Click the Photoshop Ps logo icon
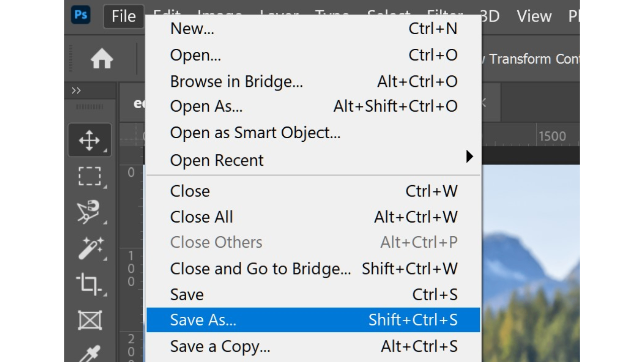The width and height of the screenshot is (644, 362). [81, 15]
